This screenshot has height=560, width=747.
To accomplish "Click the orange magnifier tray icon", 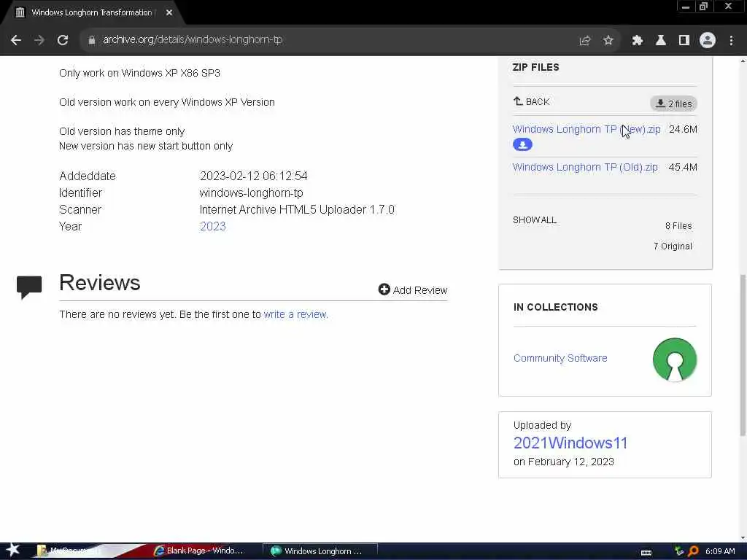I will [693, 551].
